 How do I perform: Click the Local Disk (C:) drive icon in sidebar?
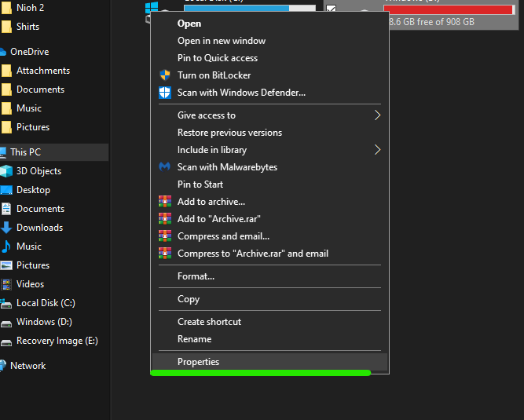(6, 303)
